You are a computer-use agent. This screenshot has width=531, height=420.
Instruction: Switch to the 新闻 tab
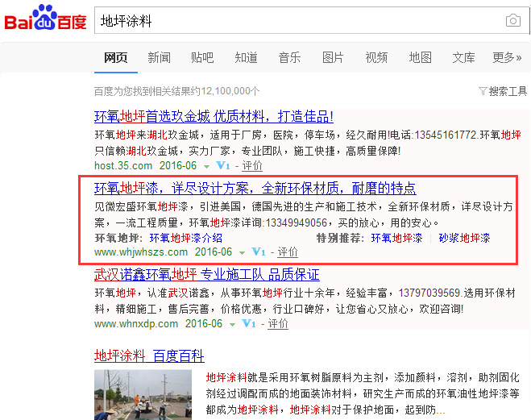click(160, 57)
